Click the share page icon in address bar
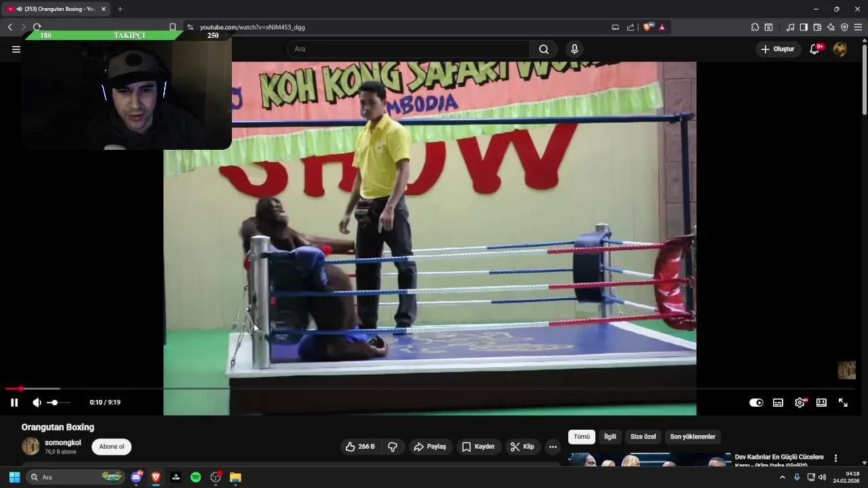Screen dimensions: 868x488 click(631, 27)
